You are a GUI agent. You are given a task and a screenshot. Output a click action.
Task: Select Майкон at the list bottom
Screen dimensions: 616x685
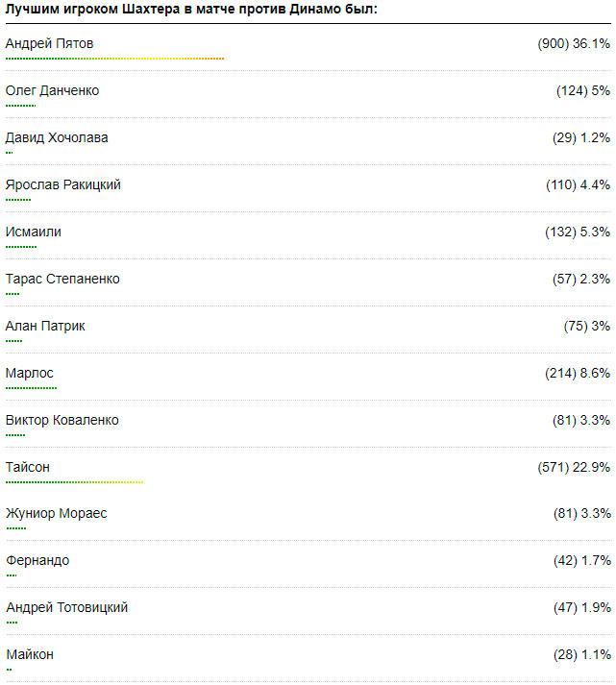coord(30,655)
